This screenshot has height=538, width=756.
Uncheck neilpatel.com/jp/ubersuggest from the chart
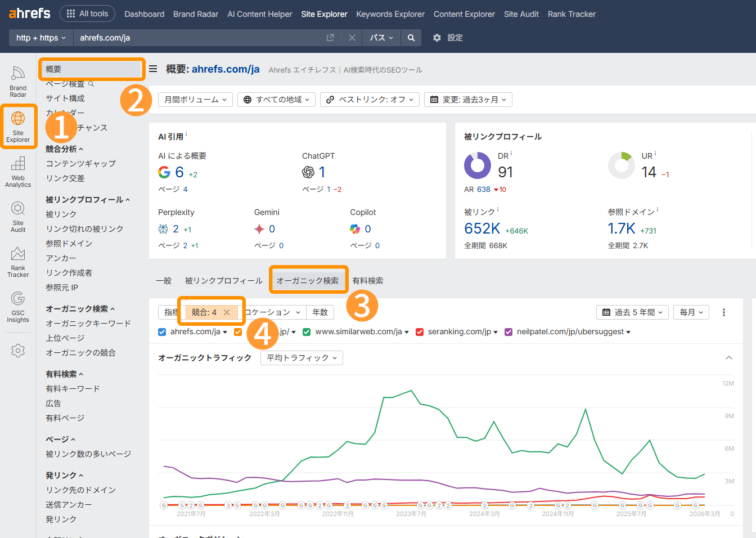coord(508,332)
